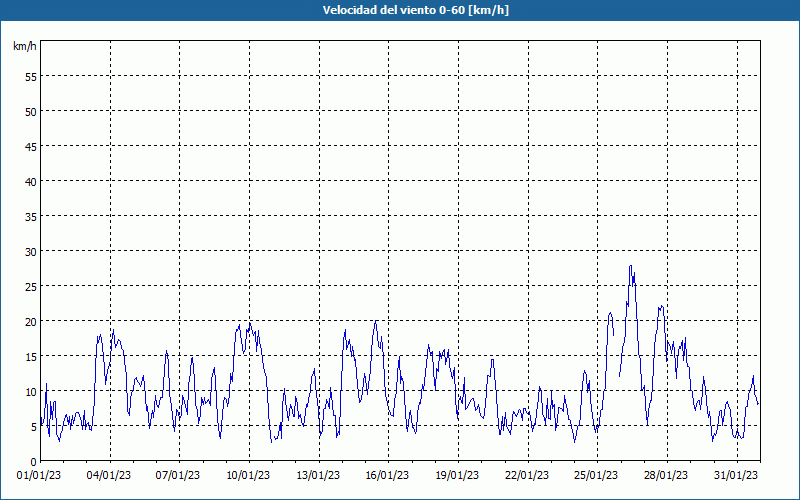Select the 50 value on the y-axis
Screen dimensions: 800x500
[31, 111]
